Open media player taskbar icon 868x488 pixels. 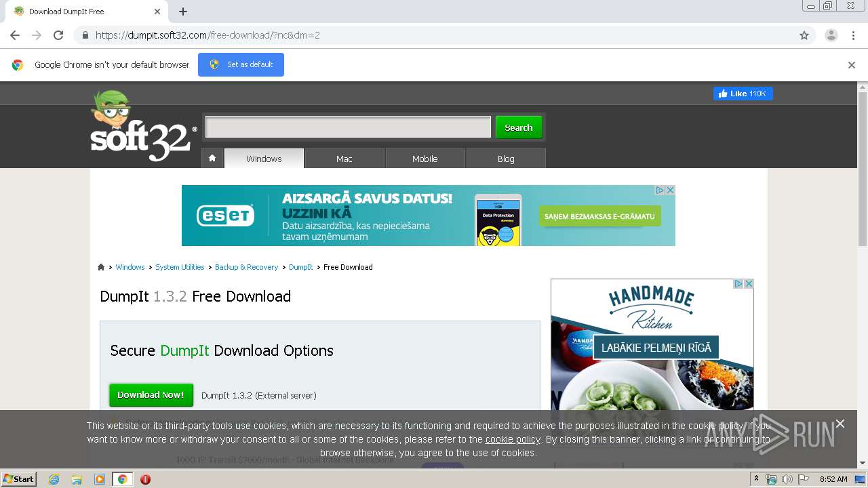click(x=100, y=479)
